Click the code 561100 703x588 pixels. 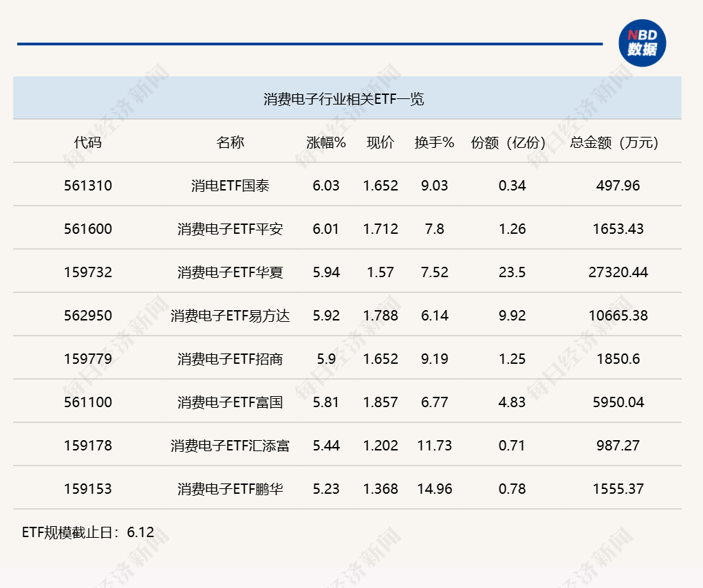click(88, 402)
